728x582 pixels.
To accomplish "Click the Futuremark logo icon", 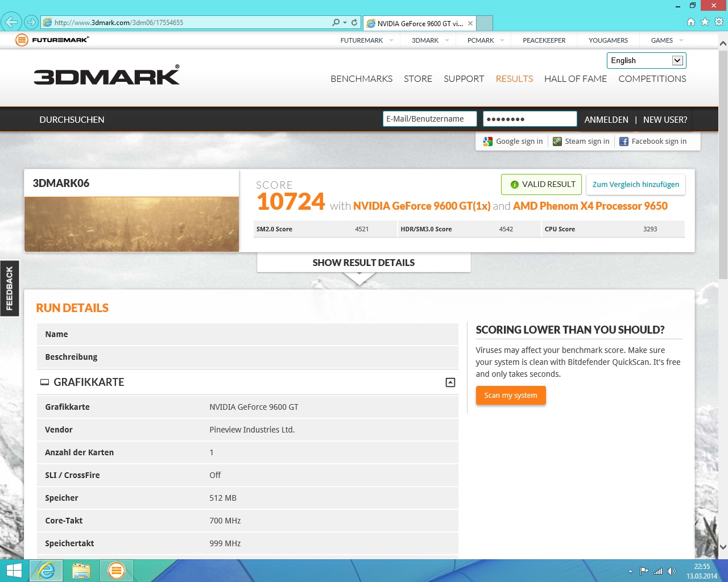I will 22,40.
